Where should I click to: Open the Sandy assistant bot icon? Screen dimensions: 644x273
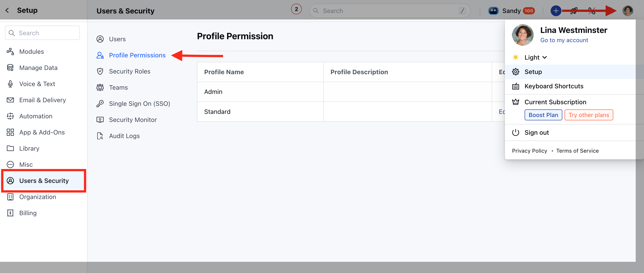pyautogui.click(x=493, y=11)
